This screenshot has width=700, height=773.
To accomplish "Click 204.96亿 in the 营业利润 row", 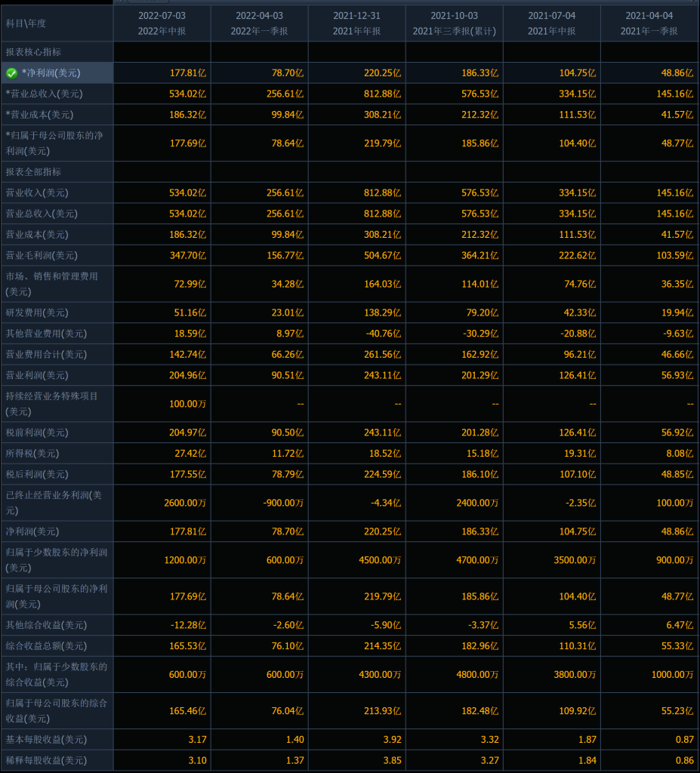I will click(187, 375).
